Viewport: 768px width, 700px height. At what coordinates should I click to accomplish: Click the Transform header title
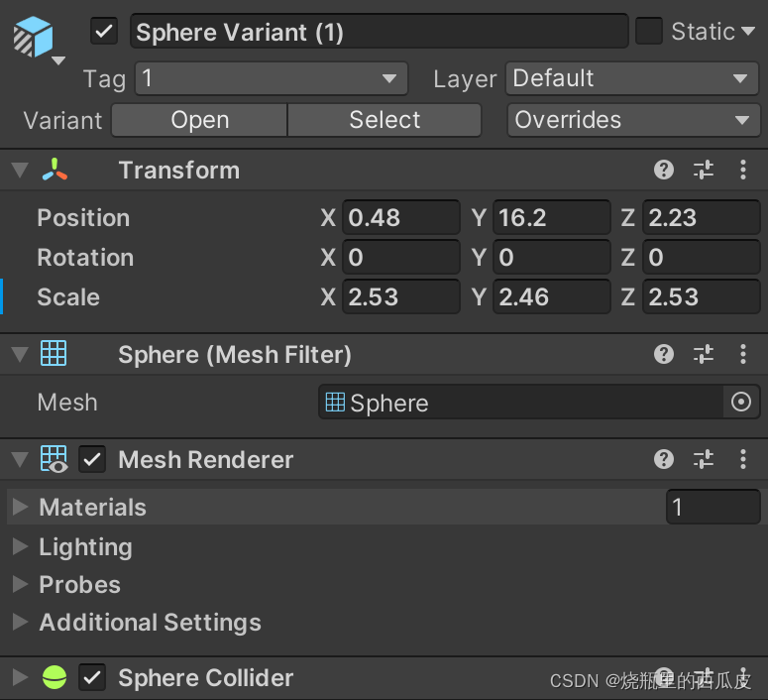click(x=179, y=171)
